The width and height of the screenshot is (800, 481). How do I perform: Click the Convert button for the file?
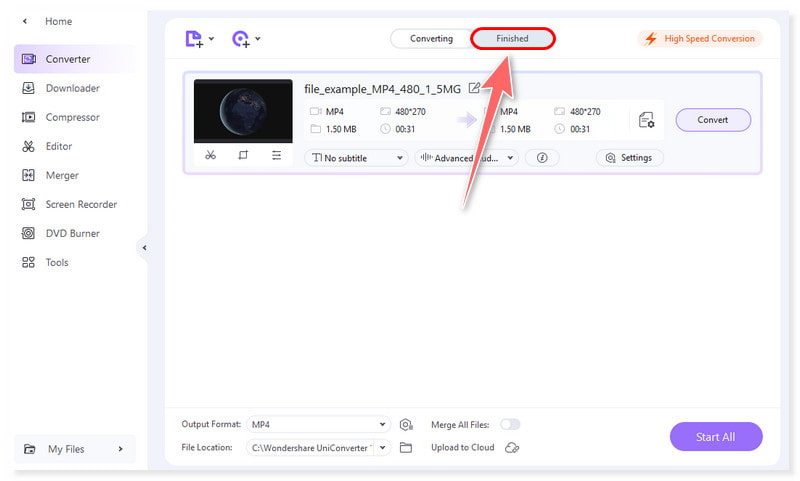coord(712,120)
